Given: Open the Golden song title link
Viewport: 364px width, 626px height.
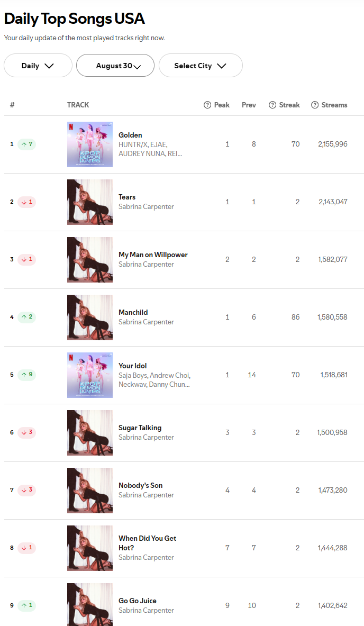Looking at the screenshot, I should (x=130, y=135).
